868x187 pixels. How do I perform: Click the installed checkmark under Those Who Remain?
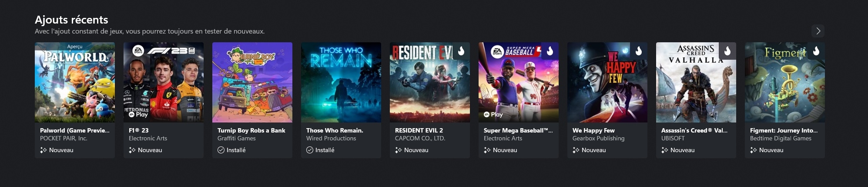click(x=310, y=150)
